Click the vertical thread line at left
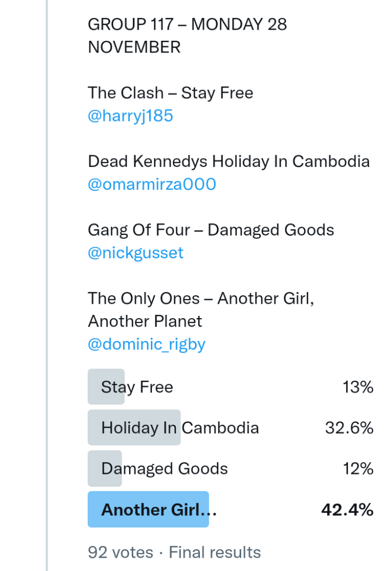This screenshot has width=392, height=571. (47, 279)
